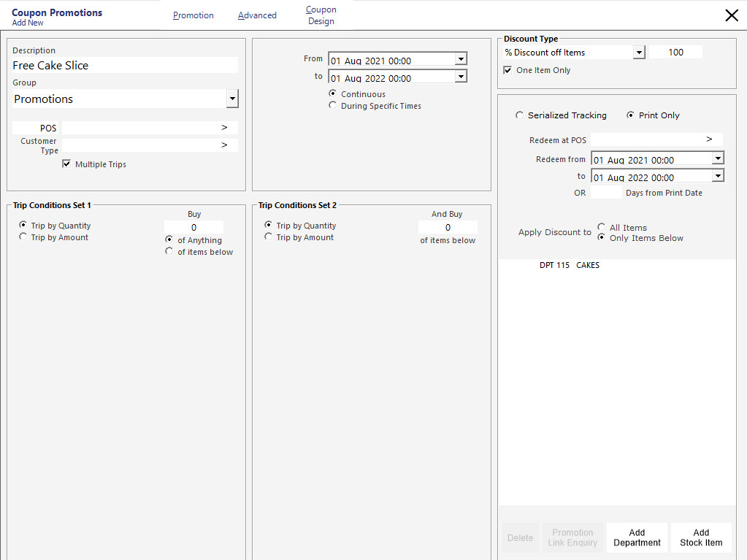Image resolution: width=747 pixels, height=560 pixels.
Task: Edit the discount value field showing 100
Action: 675,53
